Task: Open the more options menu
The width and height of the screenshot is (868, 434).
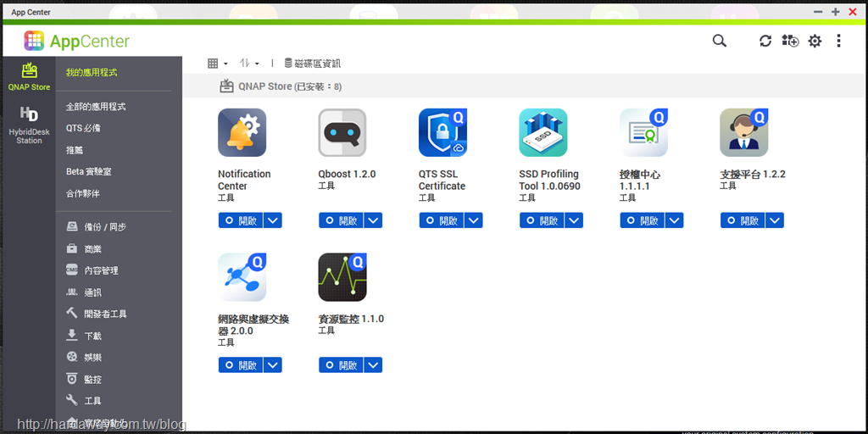Action: click(x=838, y=41)
